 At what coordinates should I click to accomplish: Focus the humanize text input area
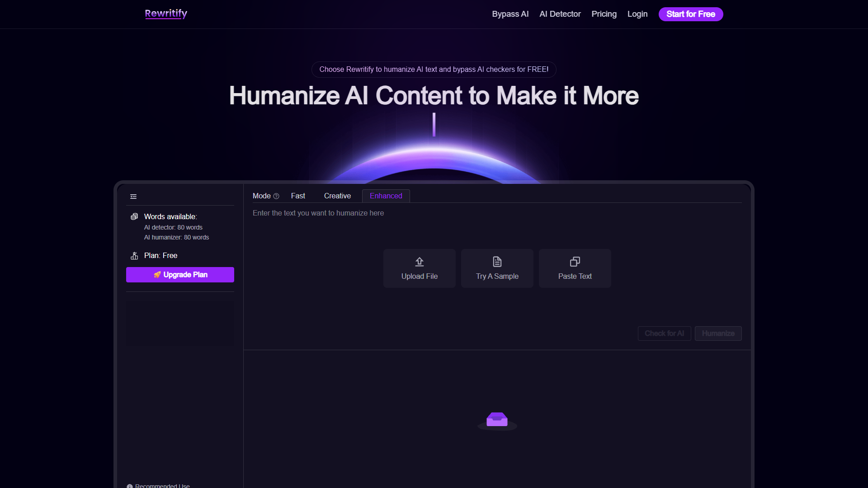[497, 226]
